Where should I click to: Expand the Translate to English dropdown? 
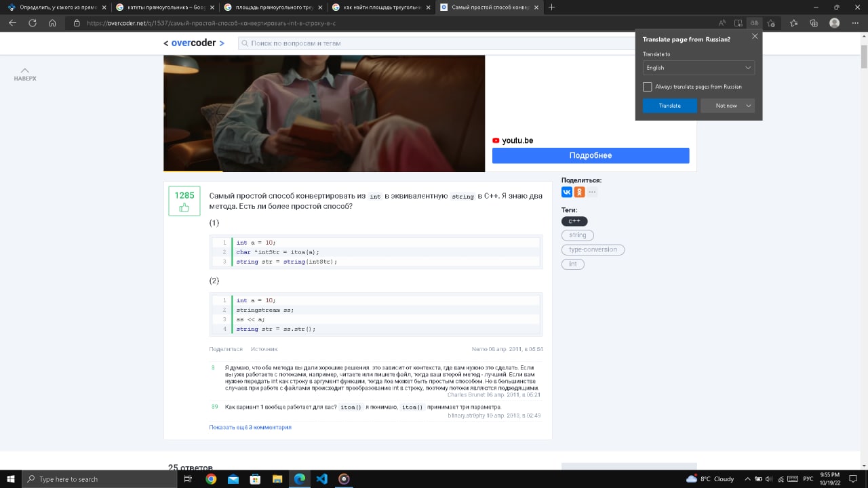(698, 68)
